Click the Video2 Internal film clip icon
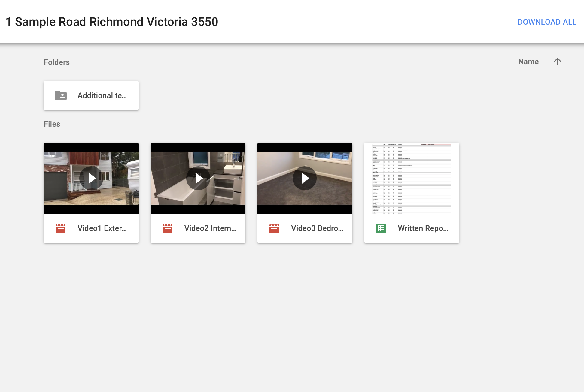 click(x=168, y=228)
